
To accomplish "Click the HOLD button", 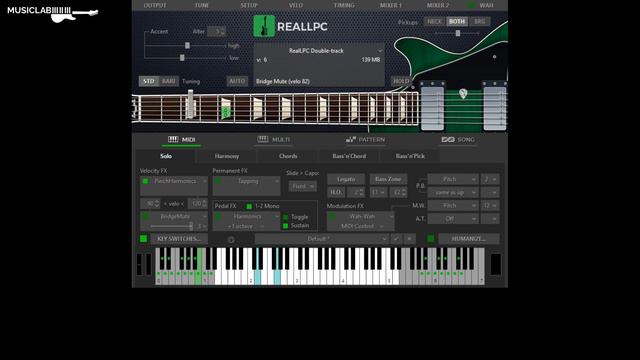I will click(401, 81).
